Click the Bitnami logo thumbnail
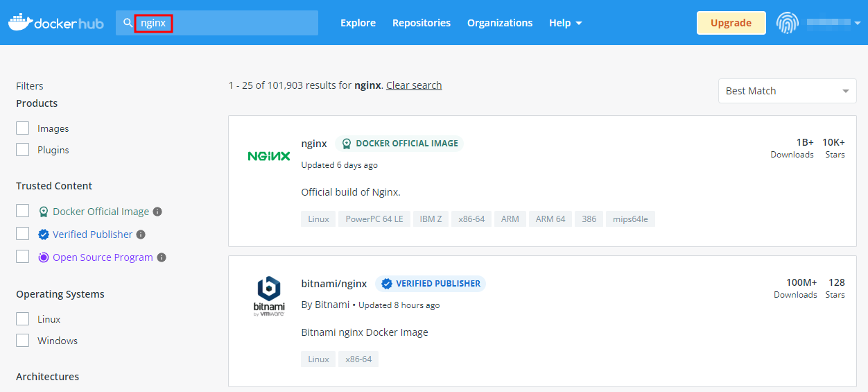This screenshot has width=868, height=392. pyautogui.click(x=269, y=296)
